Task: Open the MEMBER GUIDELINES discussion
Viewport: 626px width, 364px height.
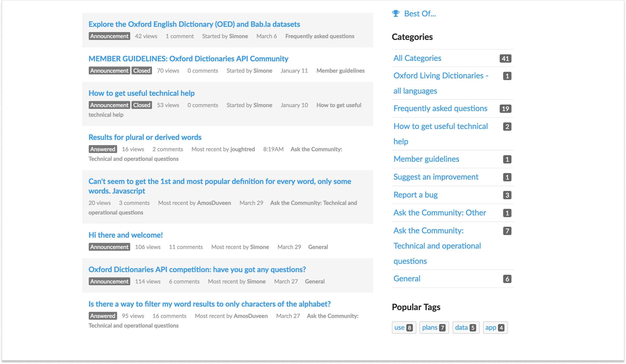Action: (x=188, y=58)
